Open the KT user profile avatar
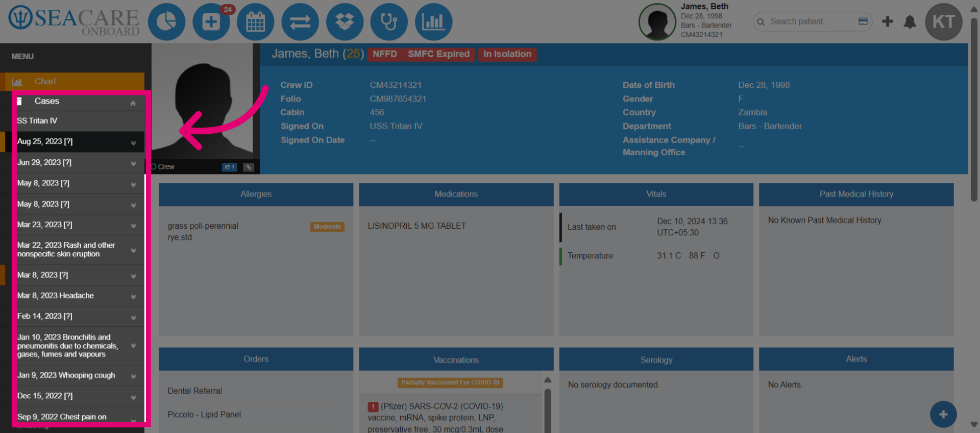980x433 pixels. coord(944,22)
